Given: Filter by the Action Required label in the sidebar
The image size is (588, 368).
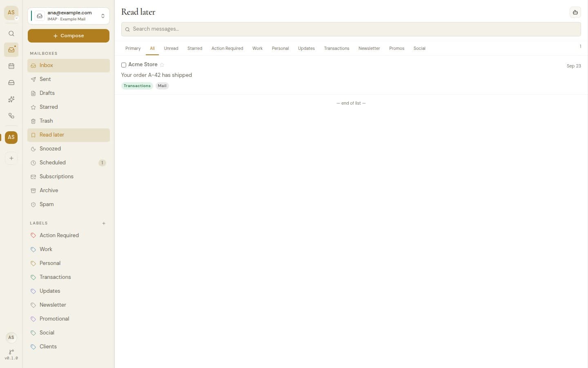Looking at the screenshot, I should (69, 236).
